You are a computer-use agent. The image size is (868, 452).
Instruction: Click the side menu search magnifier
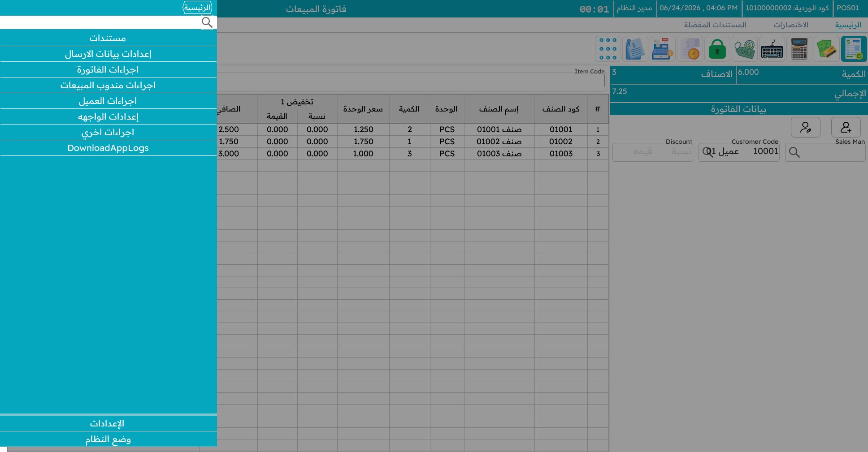207,22
